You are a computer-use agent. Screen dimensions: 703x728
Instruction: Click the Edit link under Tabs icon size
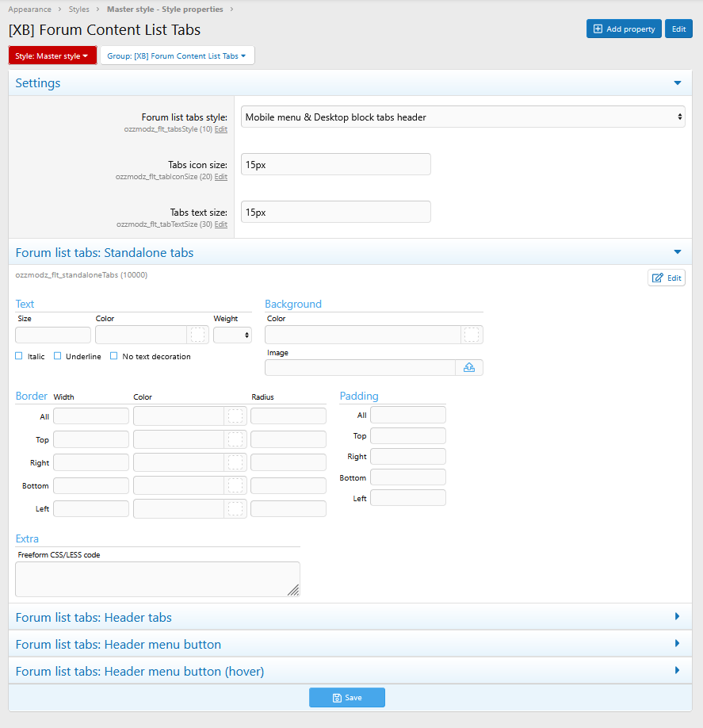[220, 177]
